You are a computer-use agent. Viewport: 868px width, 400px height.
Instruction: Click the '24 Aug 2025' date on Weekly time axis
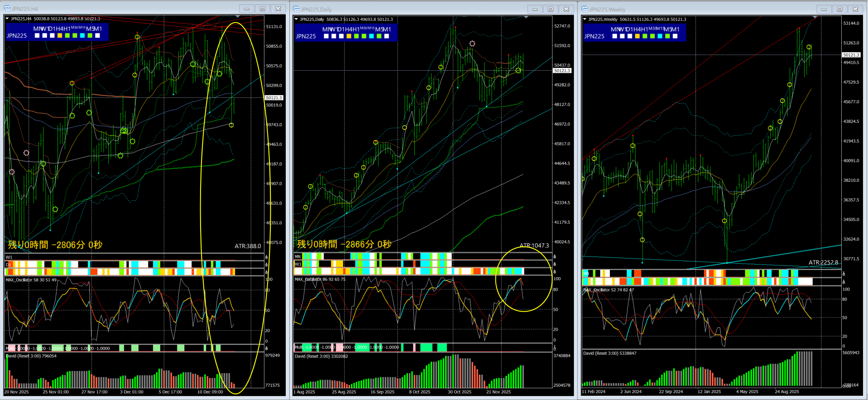pyautogui.click(x=787, y=392)
